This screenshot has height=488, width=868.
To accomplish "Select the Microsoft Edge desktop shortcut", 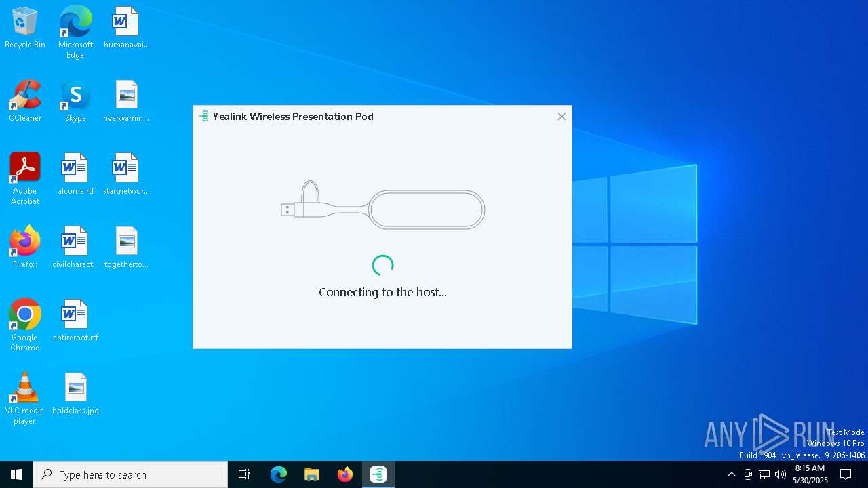I will pyautogui.click(x=75, y=33).
